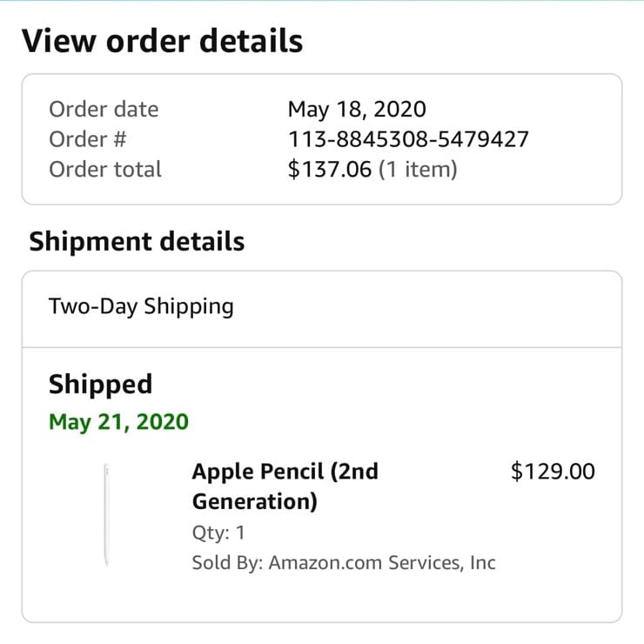Click the Shipment details heading
This screenshot has width=644, height=644.
[137, 241]
